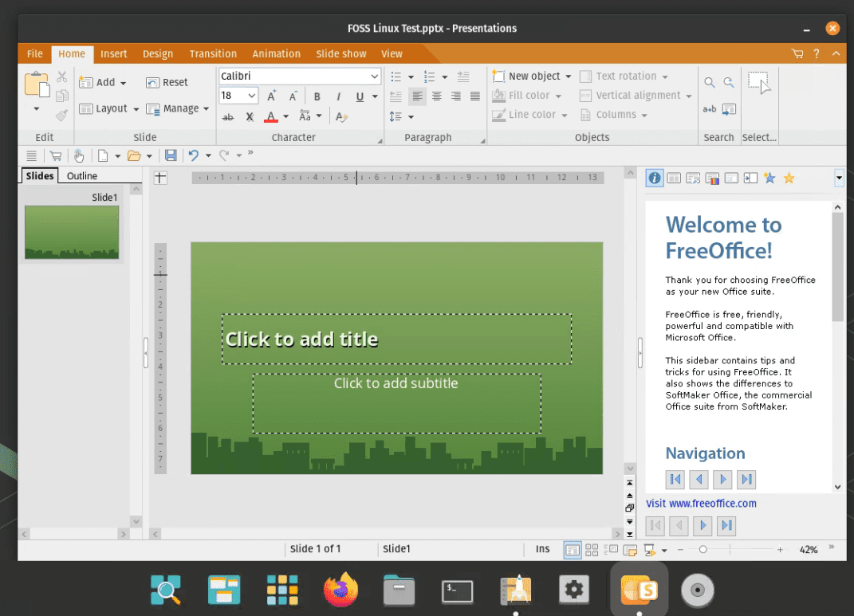Open the font size 18 dropdown
854x616 pixels.
252,96
